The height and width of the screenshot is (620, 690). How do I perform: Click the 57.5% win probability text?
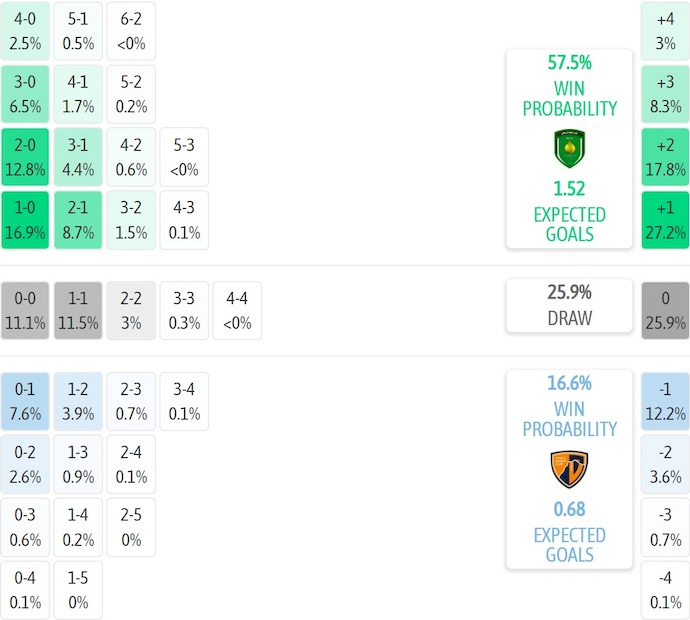(x=569, y=62)
